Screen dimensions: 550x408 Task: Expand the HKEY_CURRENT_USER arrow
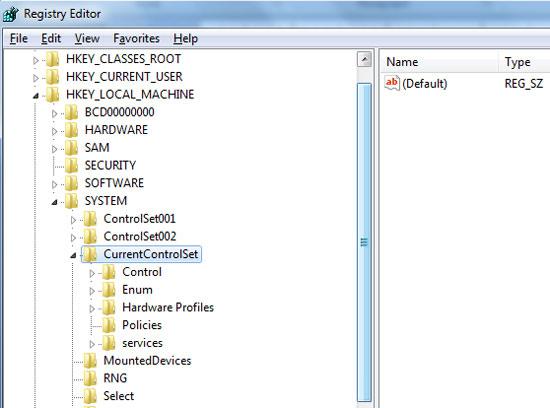[36, 78]
